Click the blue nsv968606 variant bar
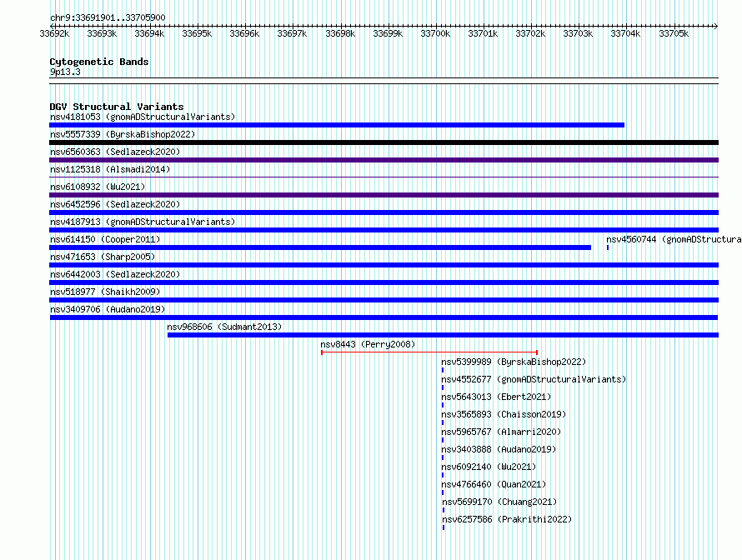This screenshot has width=742, height=560. (x=443, y=335)
